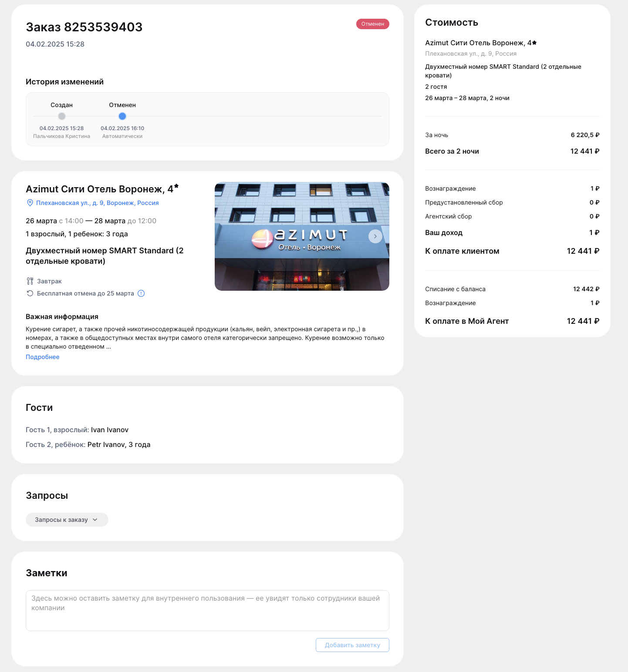628x672 pixels.
Task: Click the За ночь price 6 220,5 ₽
Action: pos(585,135)
